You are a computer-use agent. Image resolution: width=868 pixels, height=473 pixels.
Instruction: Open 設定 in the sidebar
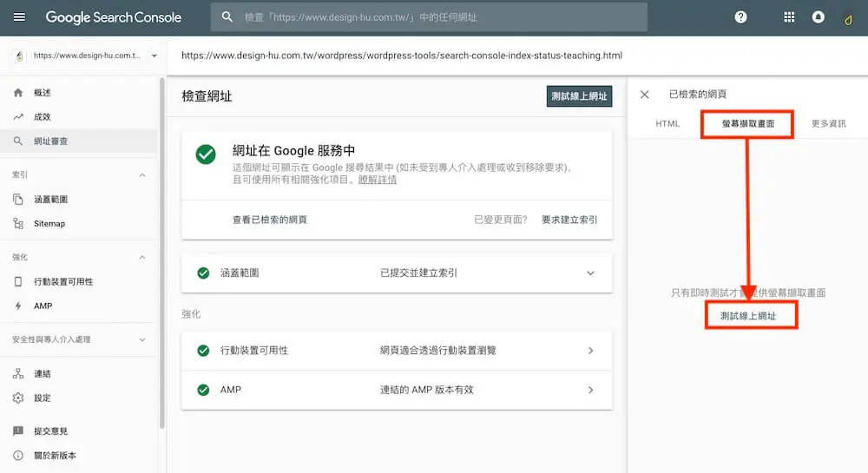(43, 397)
